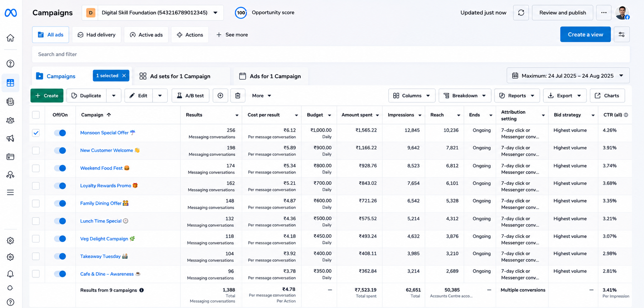The height and width of the screenshot is (308, 644).
Task: Clear the 1 selected filter X
Action: click(124, 76)
